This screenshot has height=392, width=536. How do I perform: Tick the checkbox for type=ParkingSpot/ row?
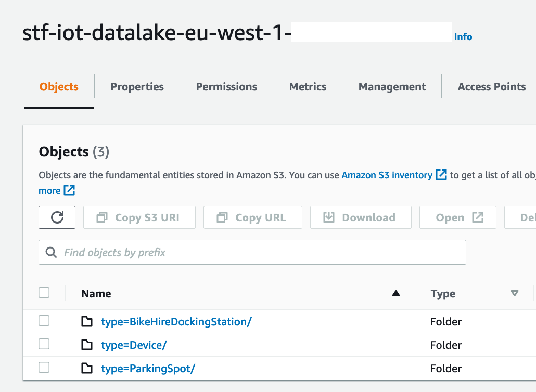(x=44, y=368)
